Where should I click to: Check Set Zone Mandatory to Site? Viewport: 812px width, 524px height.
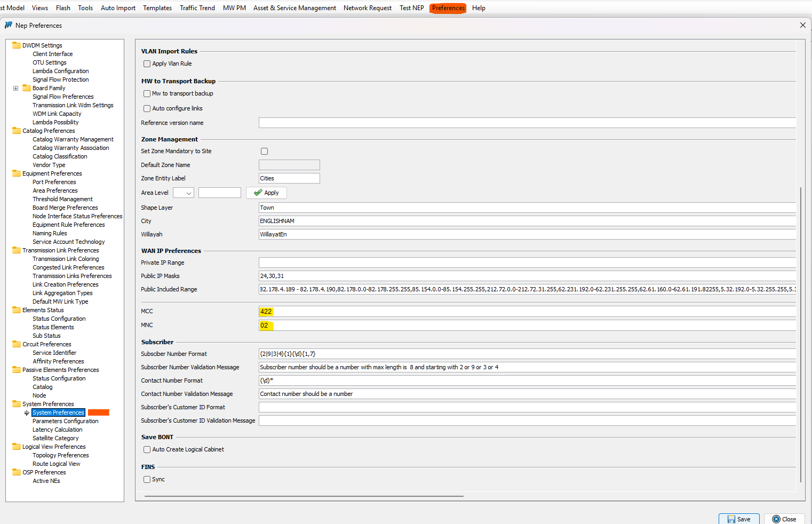pos(264,152)
